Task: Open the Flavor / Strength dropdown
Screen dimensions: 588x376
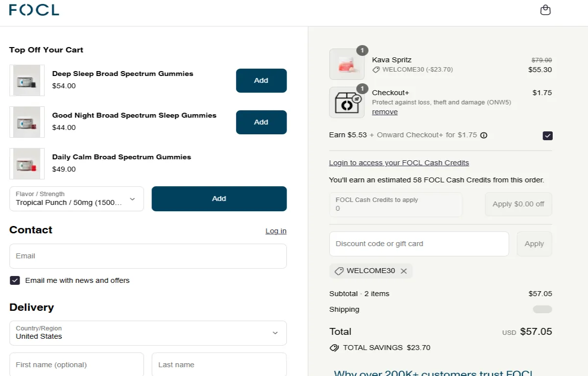Action: click(76, 199)
